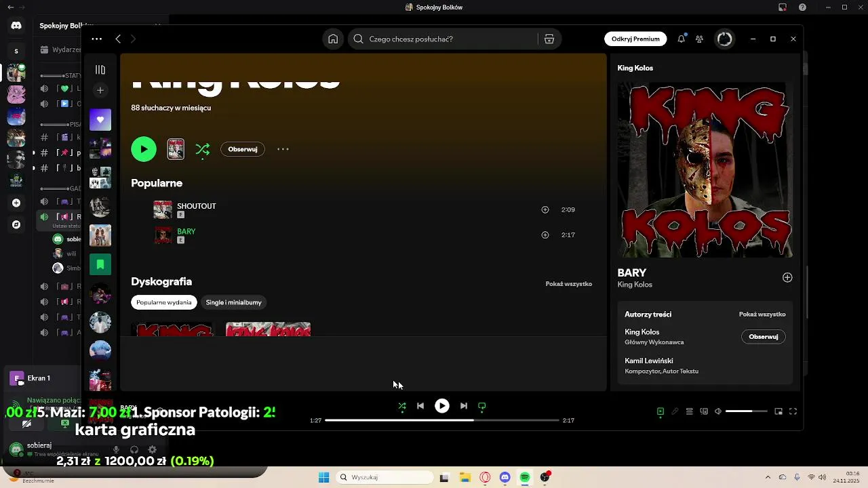The height and width of the screenshot is (488, 868).
Task: Open the lyrics microphone icon
Action: (675, 411)
